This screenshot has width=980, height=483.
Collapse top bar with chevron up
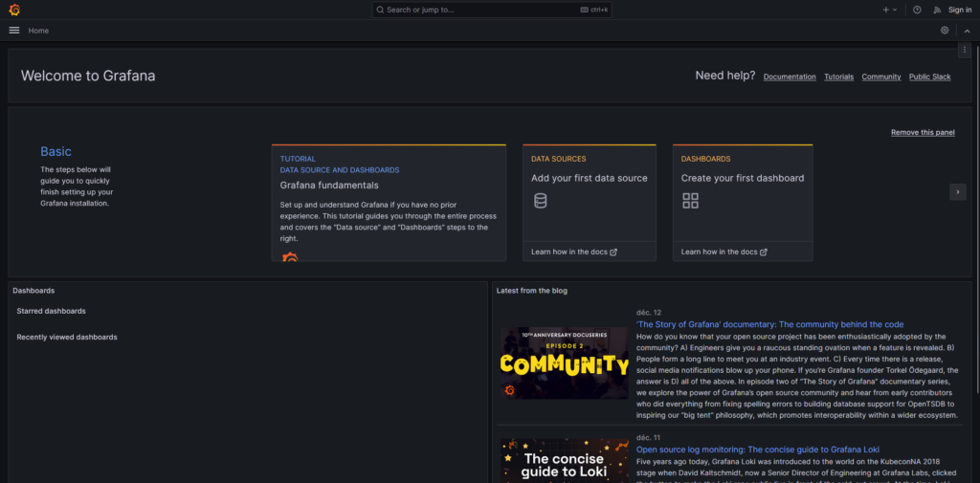(967, 31)
